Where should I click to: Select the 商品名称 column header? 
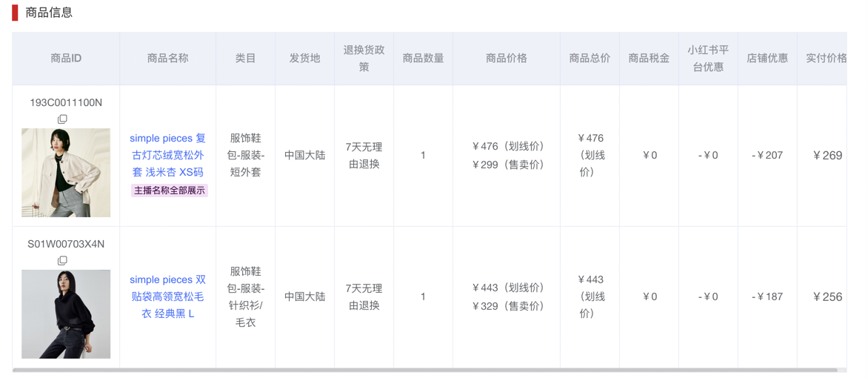(x=167, y=58)
